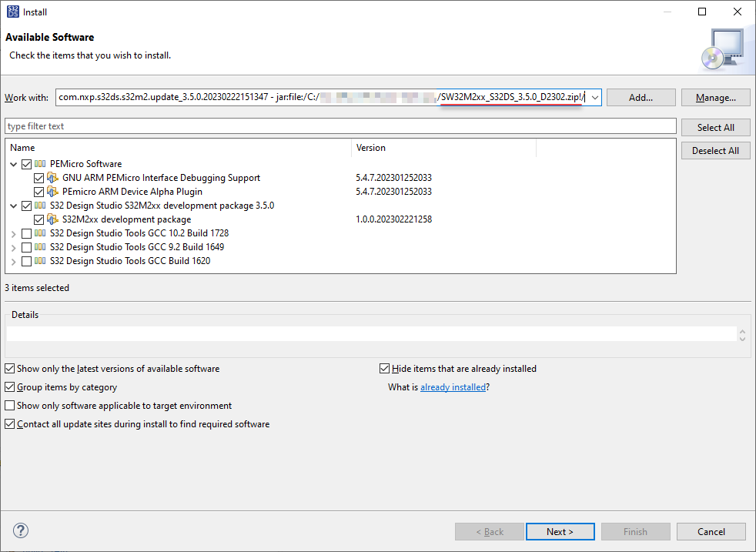The height and width of the screenshot is (552, 756).
Task: Click the GCC 10.2 Build 1728 category icon
Action: (41, 233)
